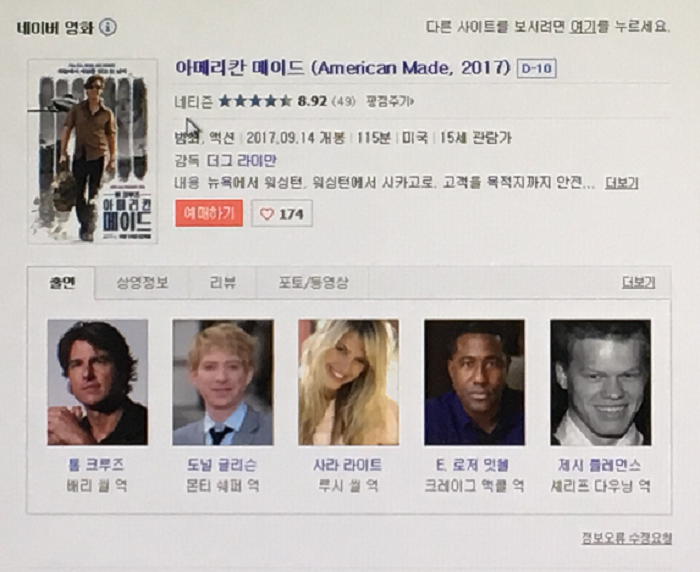Expand plot summary with 더보기 link

(621, 183)
